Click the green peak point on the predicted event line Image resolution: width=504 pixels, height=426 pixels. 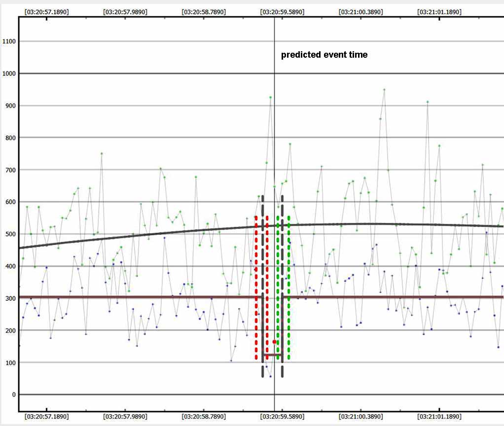[270, 97]
